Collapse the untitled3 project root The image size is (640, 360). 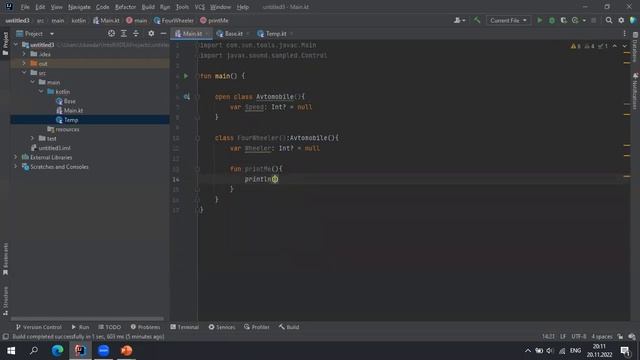click(16, 44)
